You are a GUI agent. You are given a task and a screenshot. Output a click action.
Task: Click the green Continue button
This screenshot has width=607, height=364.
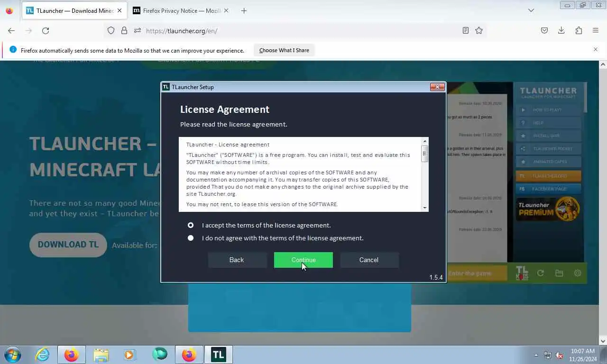(303, 260)
